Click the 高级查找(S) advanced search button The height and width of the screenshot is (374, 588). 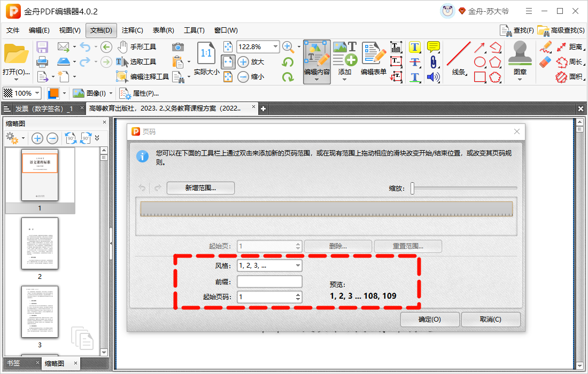561,30
